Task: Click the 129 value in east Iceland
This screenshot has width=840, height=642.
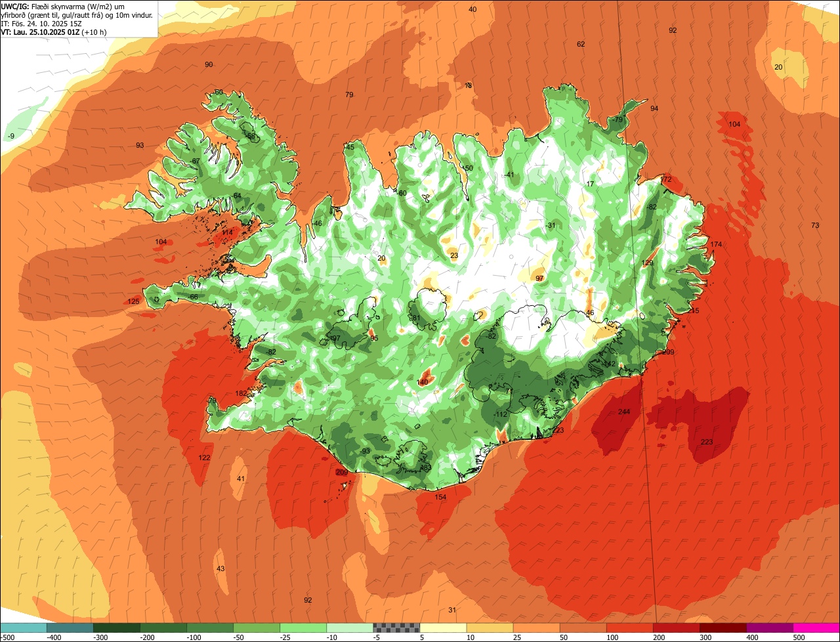Action: 647,263
